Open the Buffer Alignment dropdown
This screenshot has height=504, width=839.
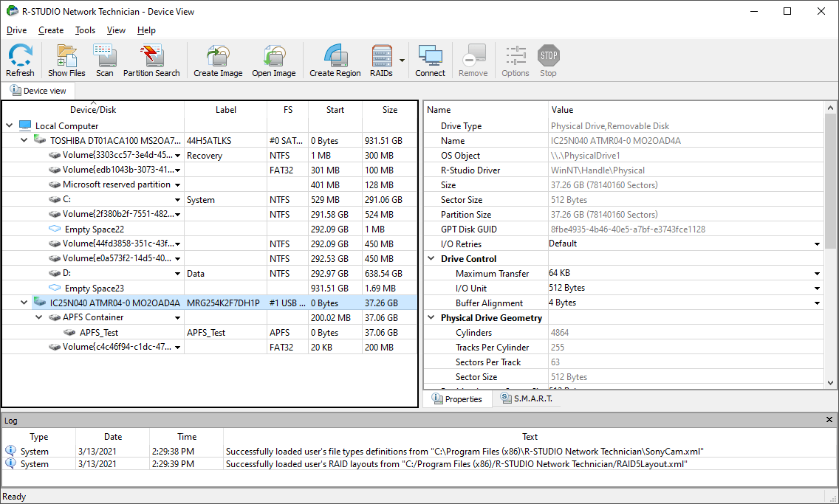[x=817, y=303]
